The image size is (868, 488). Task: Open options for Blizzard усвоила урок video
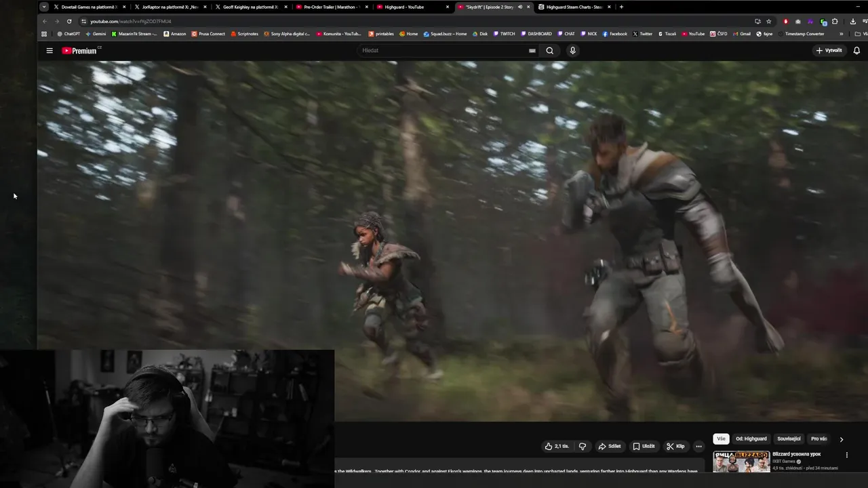[x=846, y=455]
